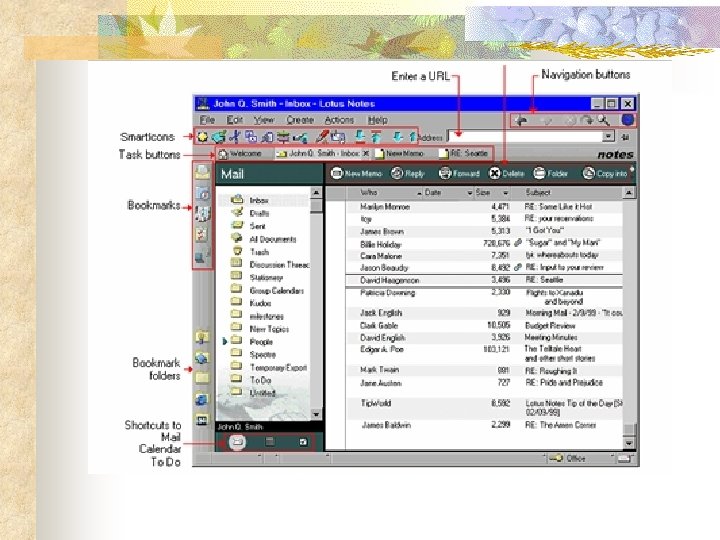Select the message from James Brown
The image size is (720, 540).
(484, 231)
